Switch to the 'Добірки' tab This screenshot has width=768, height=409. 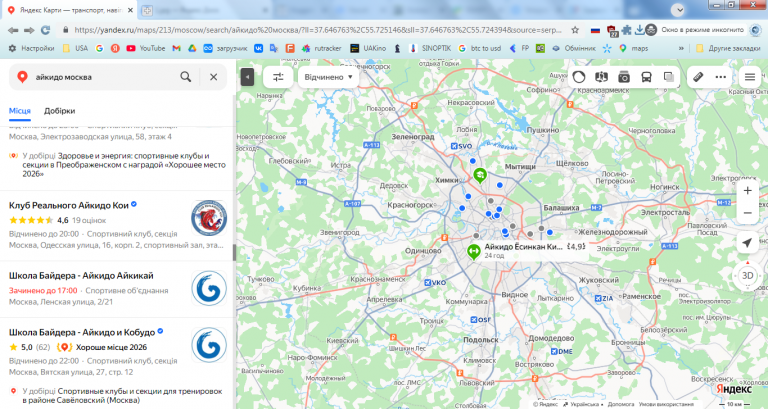59,111
